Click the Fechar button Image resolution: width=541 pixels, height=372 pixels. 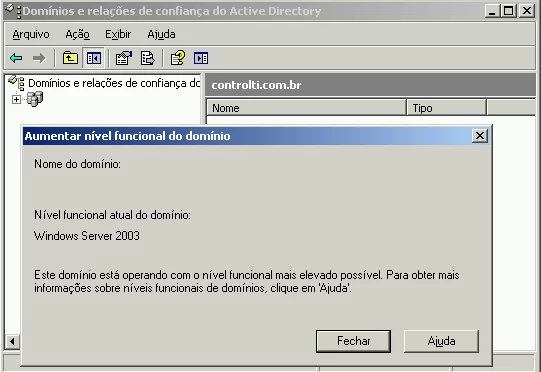tap(353, 341)
